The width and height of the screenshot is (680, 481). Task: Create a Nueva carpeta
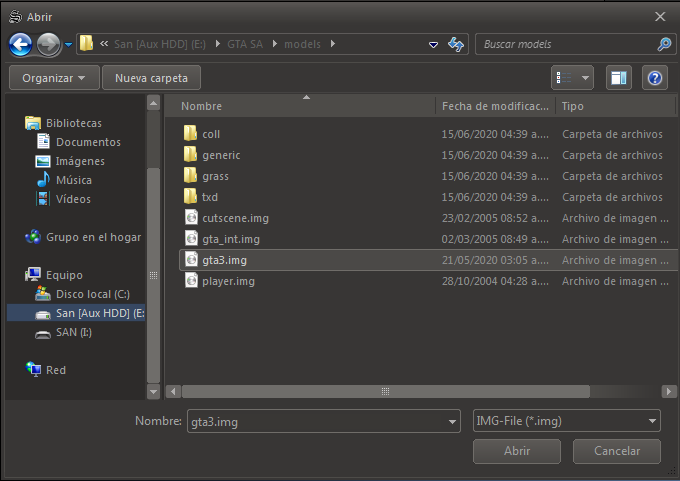[x=151, y=78]
